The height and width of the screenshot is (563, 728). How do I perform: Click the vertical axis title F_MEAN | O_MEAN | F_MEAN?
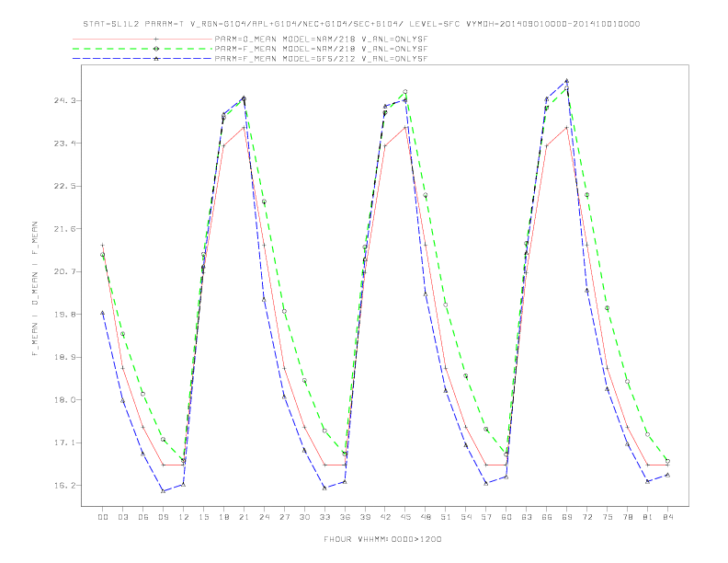pos(35,289)
